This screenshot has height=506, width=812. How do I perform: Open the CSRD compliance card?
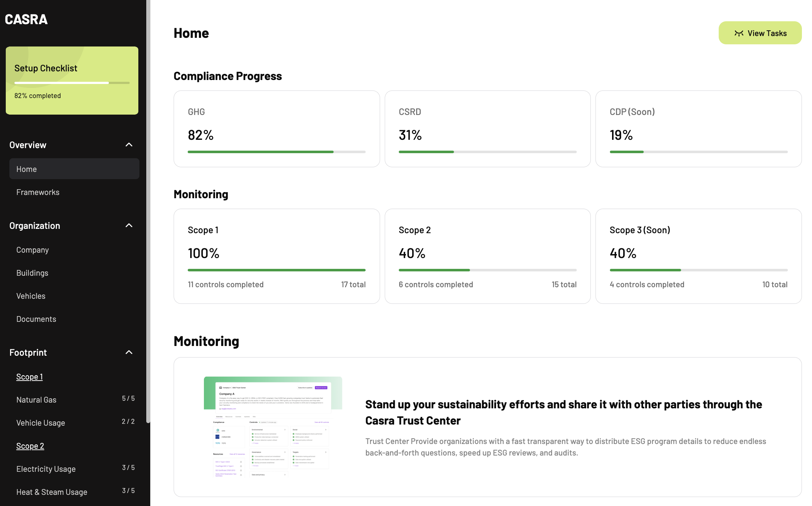487,129
